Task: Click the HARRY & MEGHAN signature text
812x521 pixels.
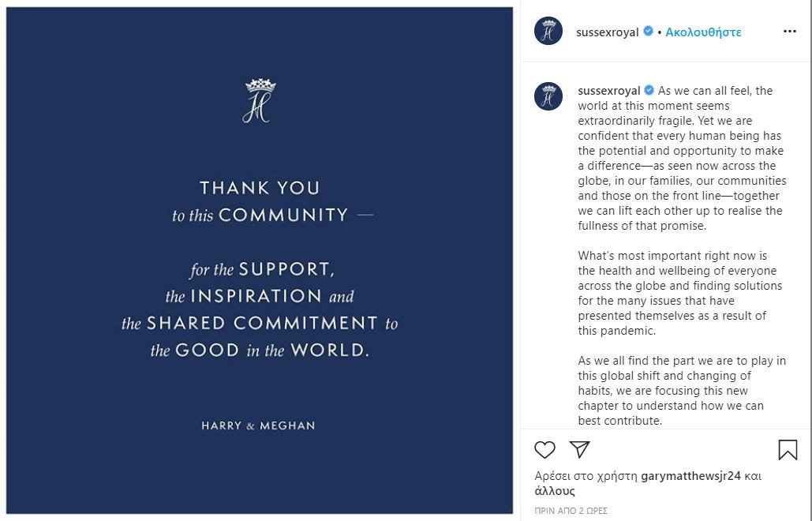Action: (x=258, y=425)
